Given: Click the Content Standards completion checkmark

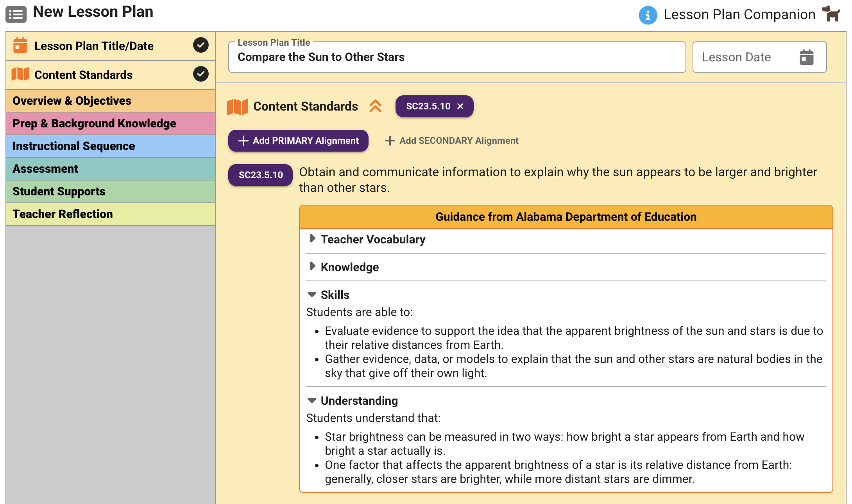Looking at the screenshot, I should coord(200,74).
